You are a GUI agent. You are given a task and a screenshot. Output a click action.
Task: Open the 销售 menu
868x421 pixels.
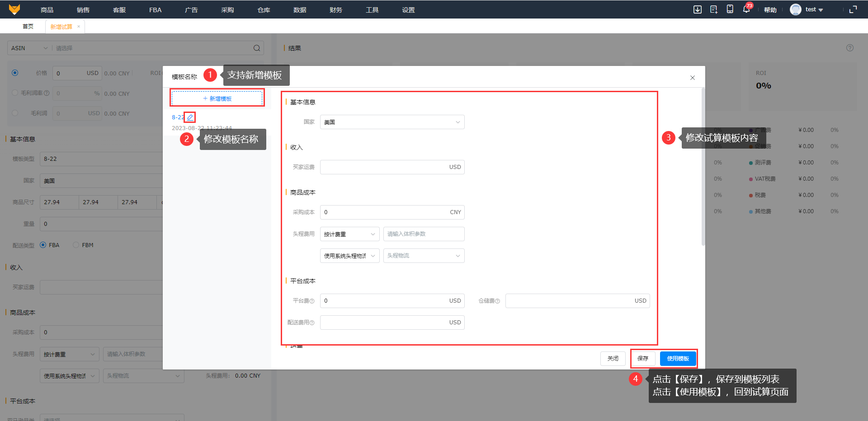coord(83,10)
